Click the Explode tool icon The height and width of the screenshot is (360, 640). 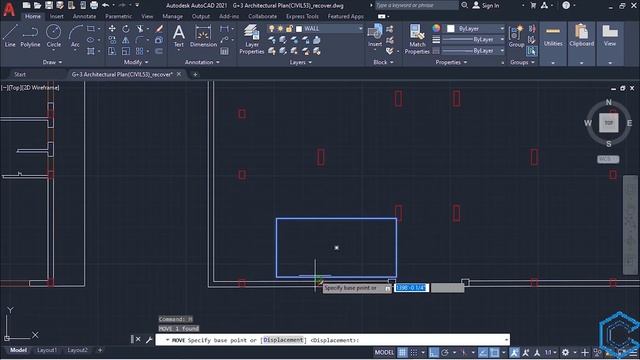pyautogui.click(x=159, y=40)
